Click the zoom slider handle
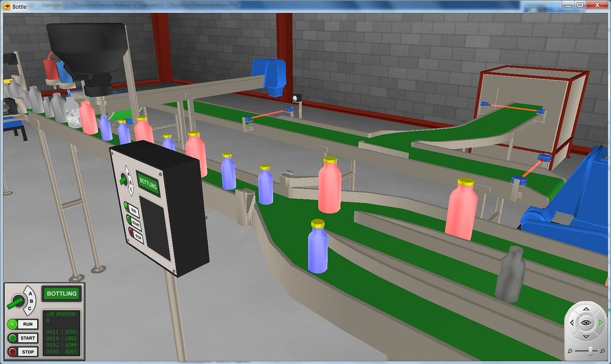The height and width of the screenshot is (364, 611). (590, 351)
